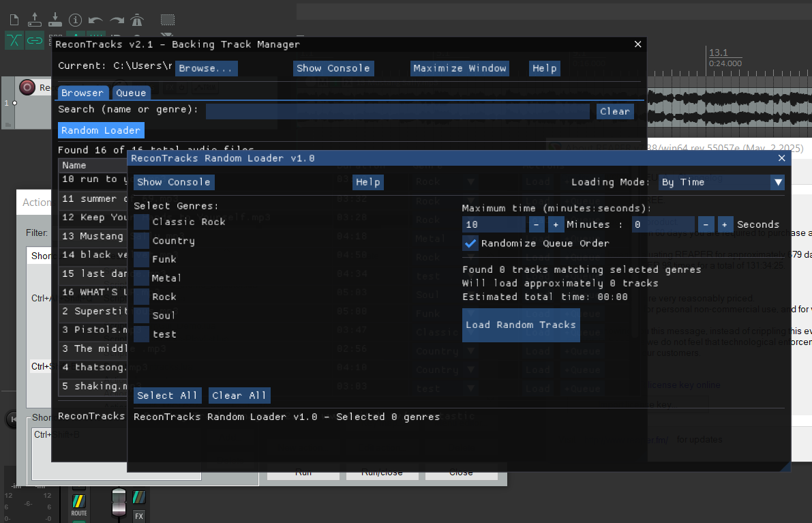
Task: Click the audio waveform item in arrange view
Action: (729, 108)
